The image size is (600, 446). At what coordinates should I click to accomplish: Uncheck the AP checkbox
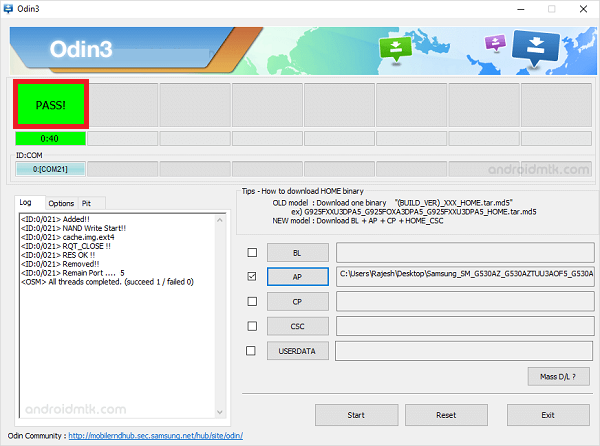[252, 276]
